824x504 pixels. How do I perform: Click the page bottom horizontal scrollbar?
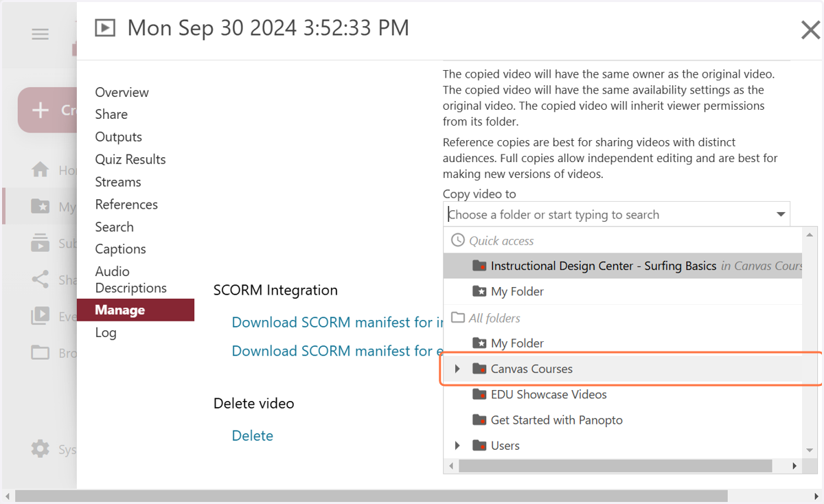371,496
